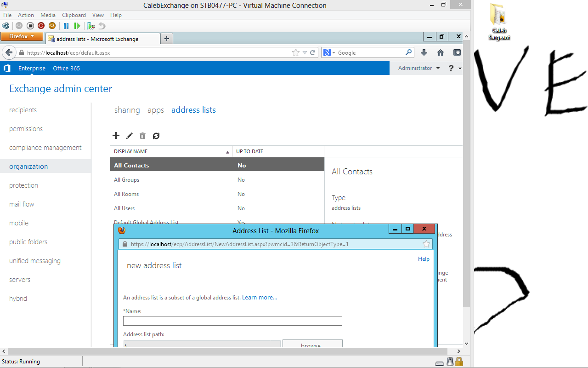Create a VM checkpoint using the snapshot icon
This screenshot has width=588, height=368.
tap(91, 26)
